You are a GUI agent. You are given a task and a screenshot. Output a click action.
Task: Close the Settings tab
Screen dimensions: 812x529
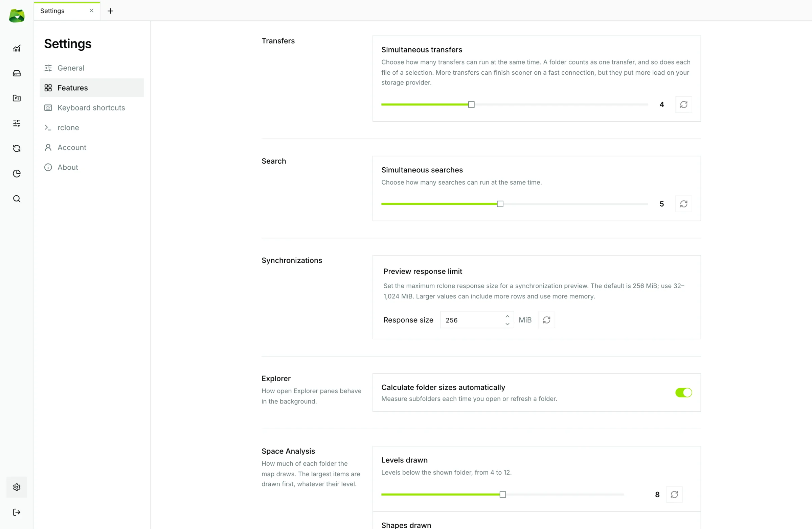point(91,10)
